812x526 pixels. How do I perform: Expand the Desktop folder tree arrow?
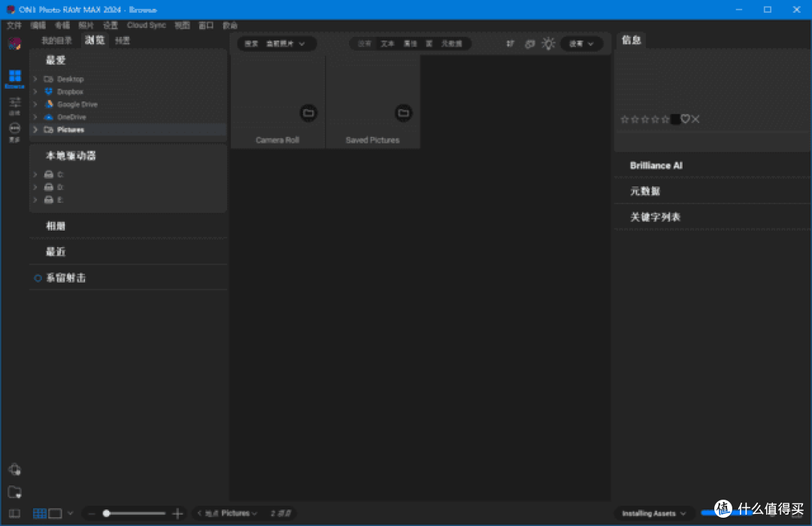35,79
